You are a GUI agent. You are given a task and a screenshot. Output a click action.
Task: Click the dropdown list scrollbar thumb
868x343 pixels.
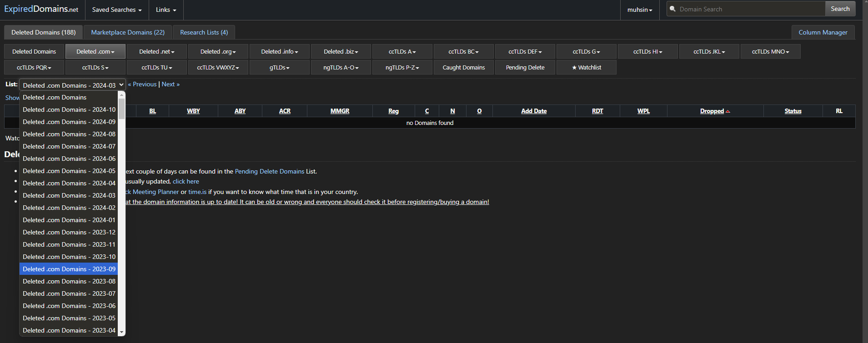pyautogui.click(x=121, y=109)
